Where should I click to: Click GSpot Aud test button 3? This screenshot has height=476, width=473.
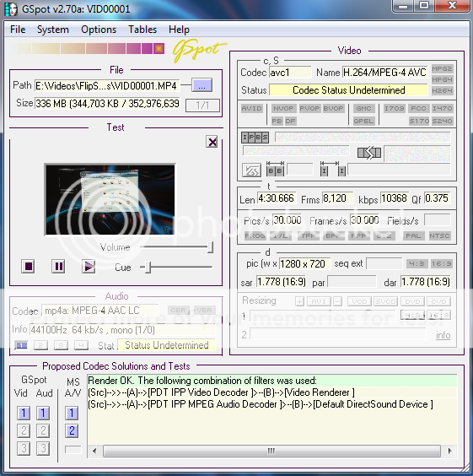pos(43,448)
